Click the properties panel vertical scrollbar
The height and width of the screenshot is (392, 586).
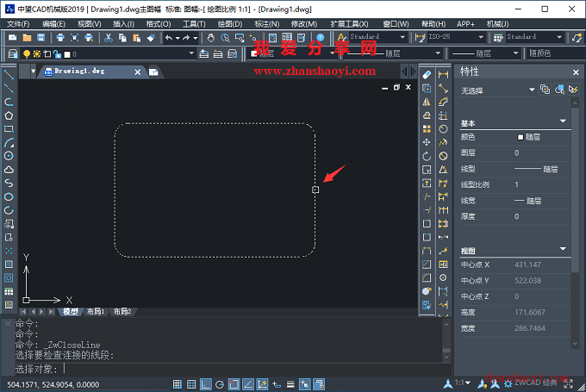point(575,190)
